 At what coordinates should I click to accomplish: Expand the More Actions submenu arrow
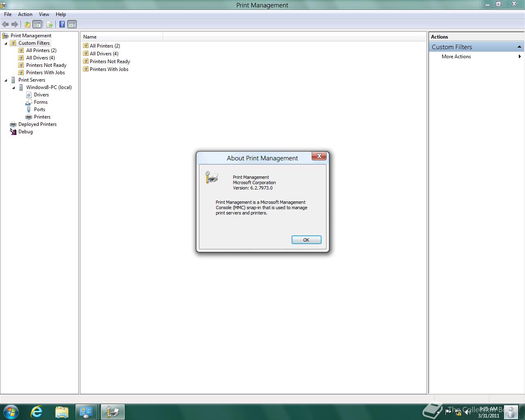[x=520, y=57]
